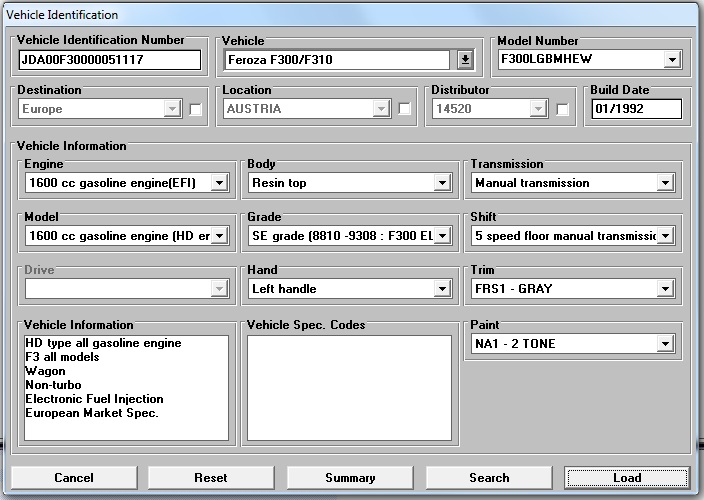Expand the Body dropdown showing Resin top

point(442,183)
